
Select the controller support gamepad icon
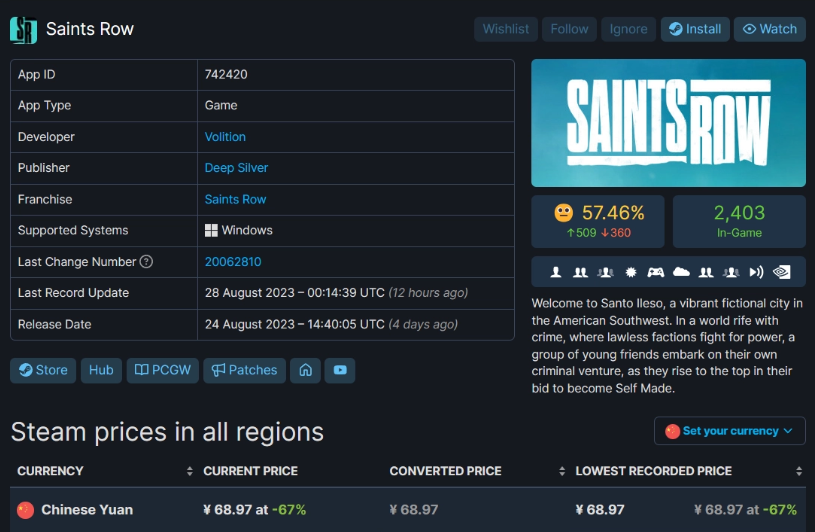click(655, 272)
